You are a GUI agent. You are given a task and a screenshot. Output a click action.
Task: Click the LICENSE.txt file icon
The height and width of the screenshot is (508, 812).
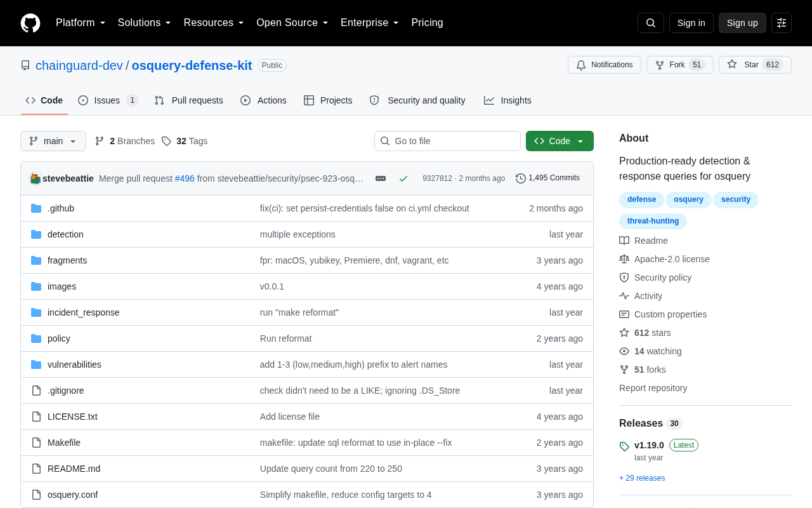(x=36, y=417)
